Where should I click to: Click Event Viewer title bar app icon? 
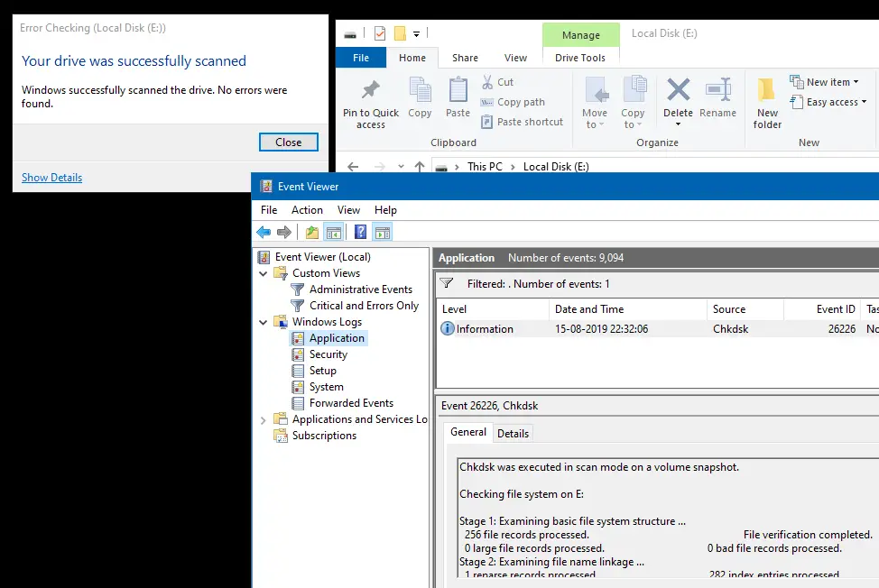pyautogui.click(x=266, y=187)
